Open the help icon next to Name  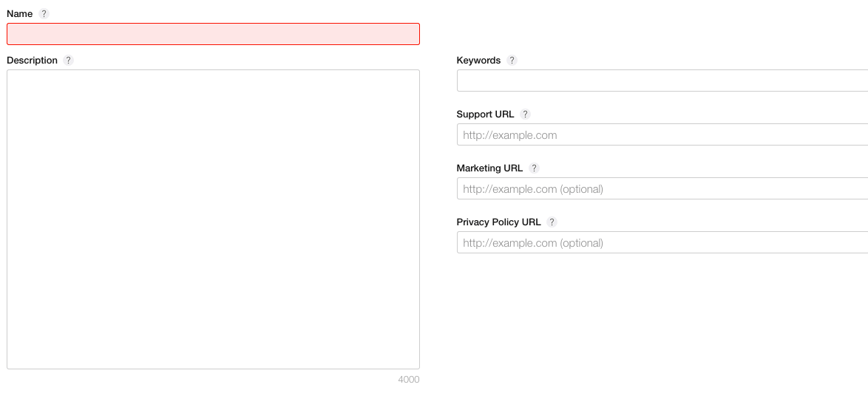pyautogui.click(x=44, y=14)
